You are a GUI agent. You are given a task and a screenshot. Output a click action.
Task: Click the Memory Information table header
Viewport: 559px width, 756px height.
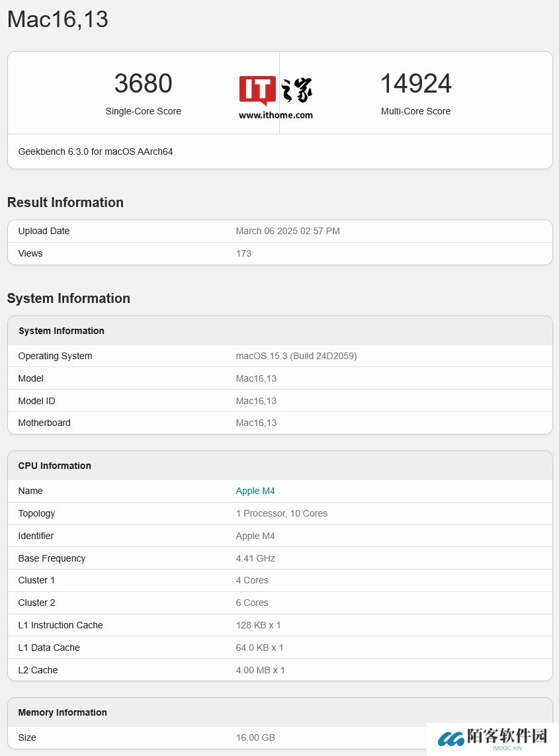[x=62, y=712]
